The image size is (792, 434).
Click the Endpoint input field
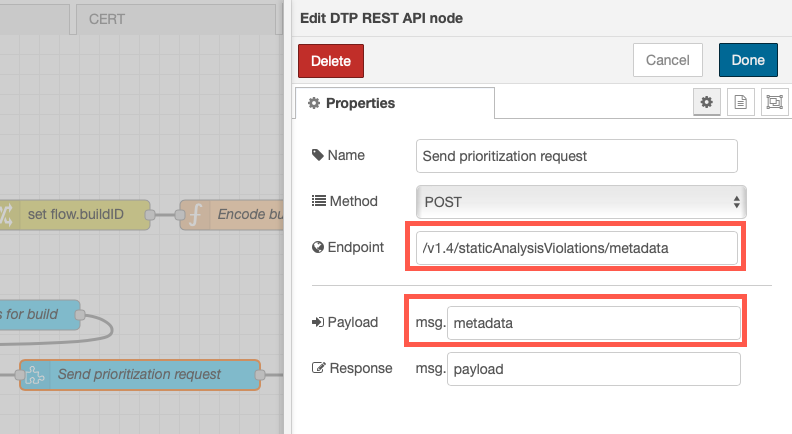(x=576, y=248)
